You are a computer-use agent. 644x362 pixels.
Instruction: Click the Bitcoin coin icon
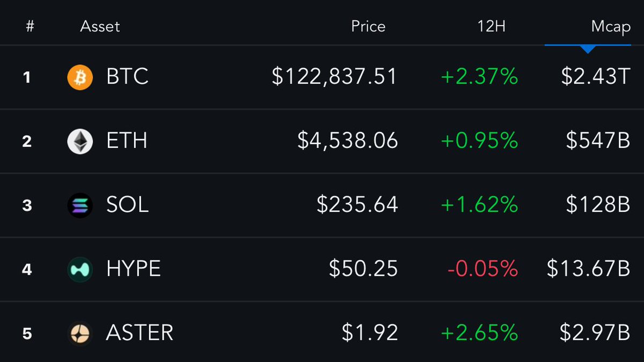coord(80,77)
